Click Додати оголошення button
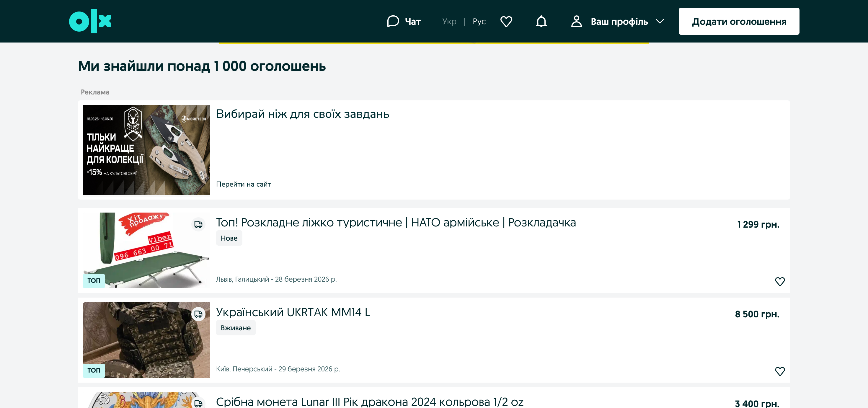This screenshot has height=408, width=868. [739, 21]
